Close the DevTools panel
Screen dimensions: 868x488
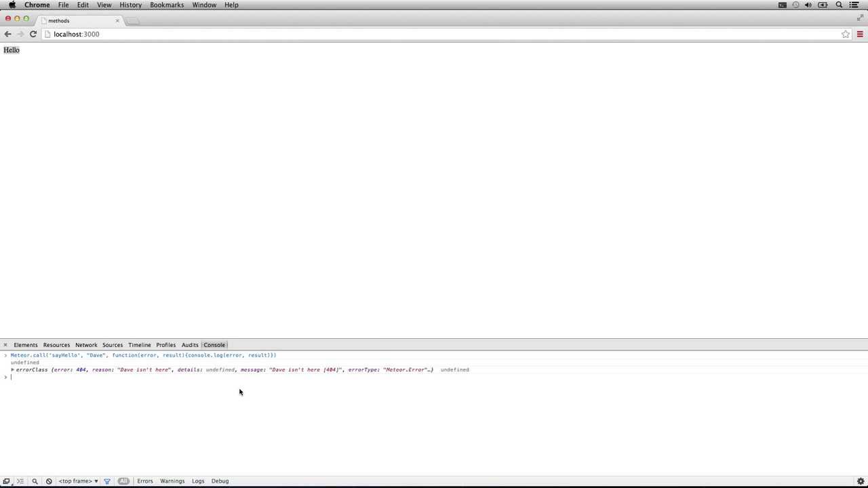(x=5, y=345)
